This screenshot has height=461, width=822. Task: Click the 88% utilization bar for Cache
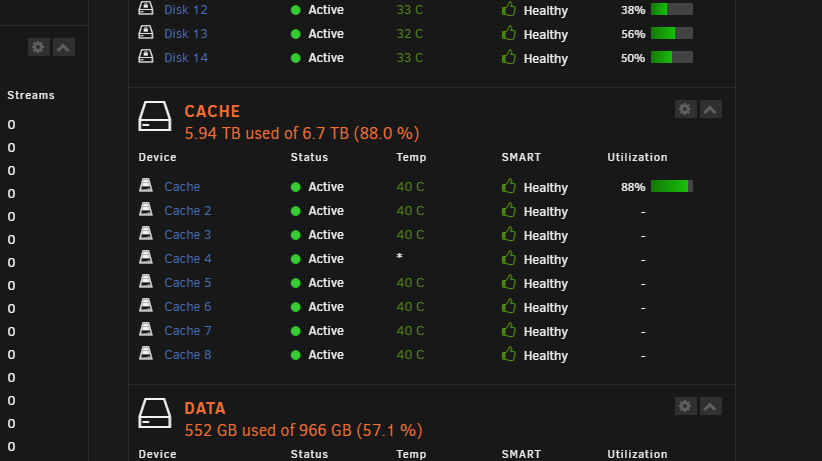672,186
